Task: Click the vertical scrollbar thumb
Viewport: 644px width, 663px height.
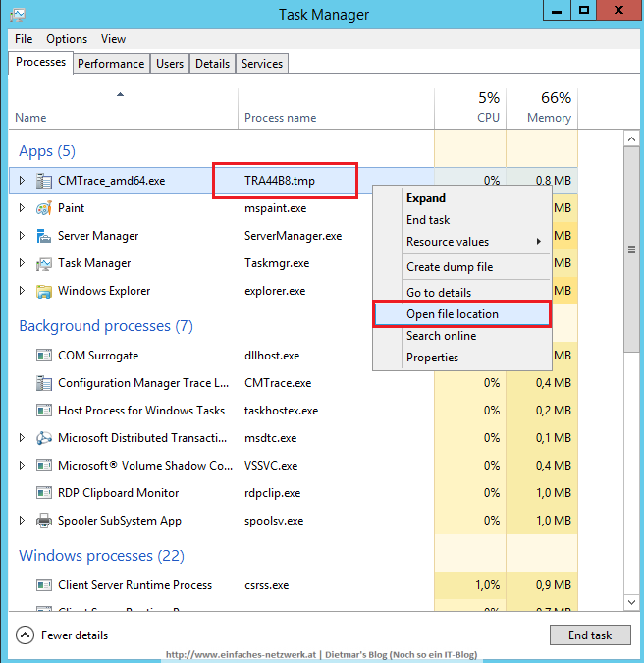Action: [632, 249]
